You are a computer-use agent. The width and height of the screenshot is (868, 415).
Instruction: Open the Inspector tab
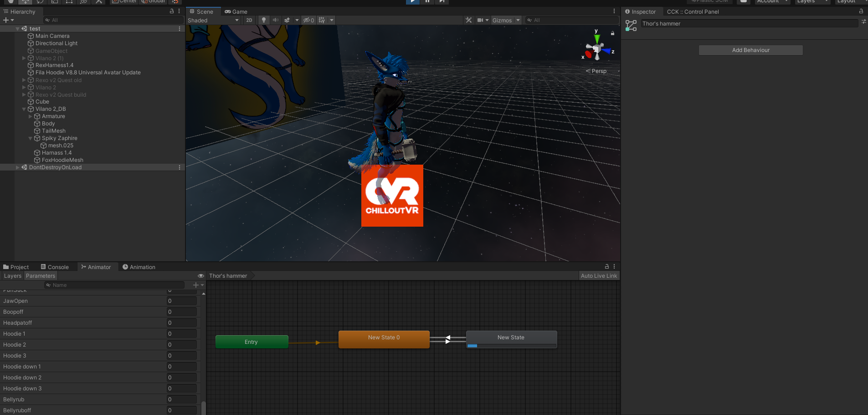point(640,11)
